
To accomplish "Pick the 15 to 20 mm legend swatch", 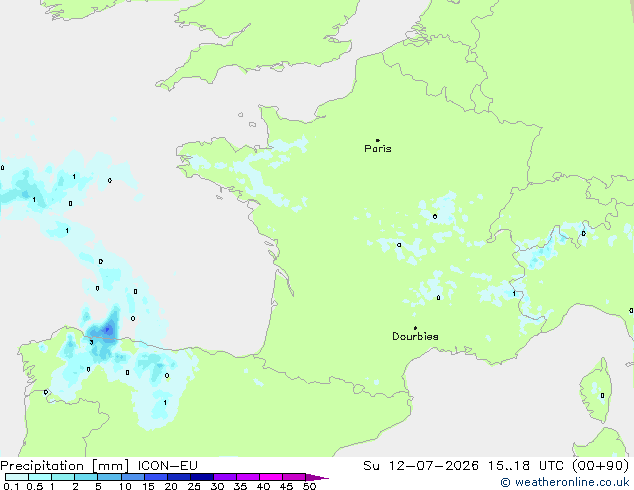I will point(155,477).
